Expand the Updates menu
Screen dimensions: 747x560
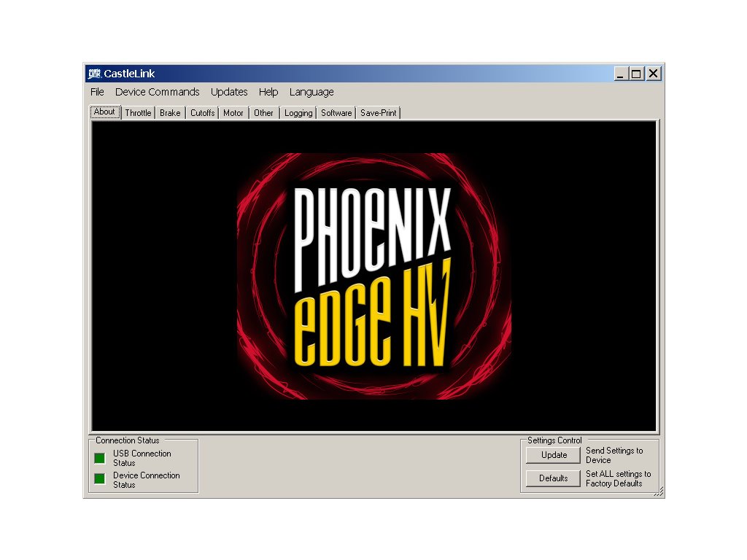point(229,92)
